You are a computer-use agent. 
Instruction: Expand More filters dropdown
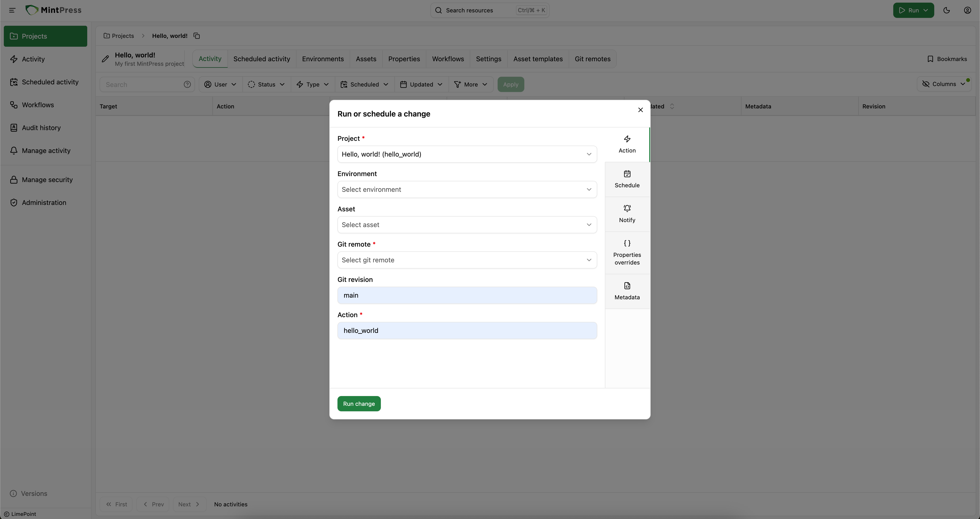[471, 84]
